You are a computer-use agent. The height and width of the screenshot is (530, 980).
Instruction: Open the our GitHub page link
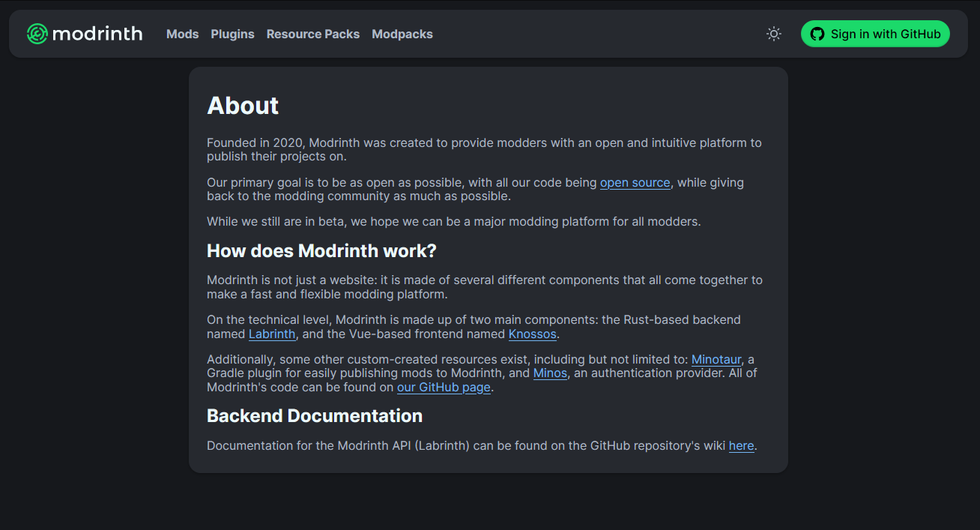[444, 388]
